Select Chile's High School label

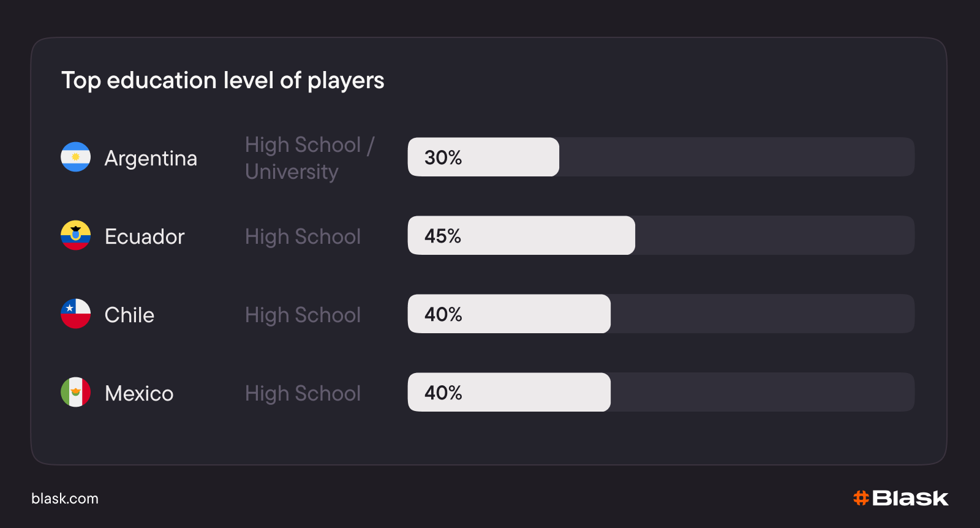(303, 315)
